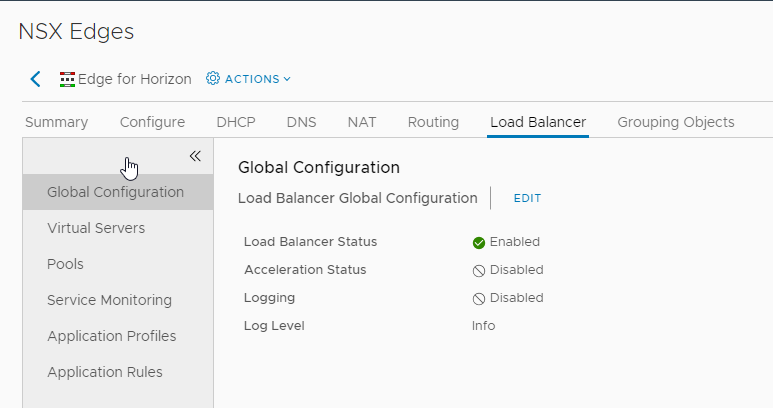The height and width of the screenshot is (408, 773).
Task: Click the Edge for Horizon edge icon
Action: pos(67,79)
